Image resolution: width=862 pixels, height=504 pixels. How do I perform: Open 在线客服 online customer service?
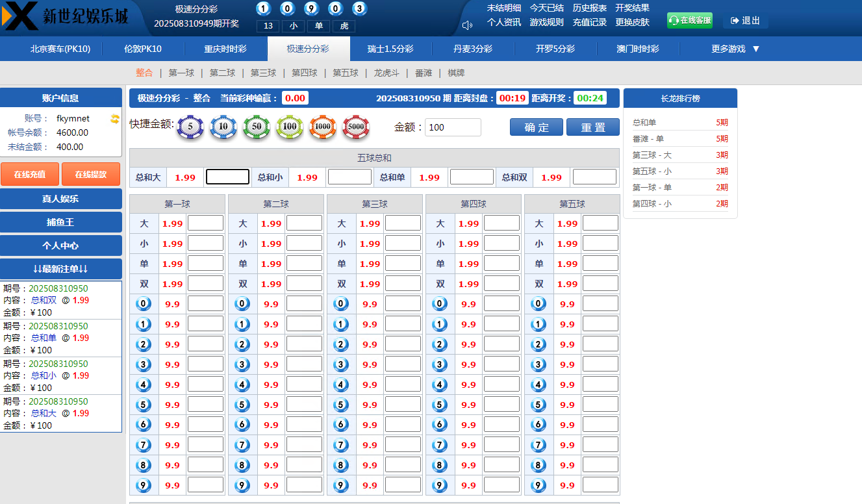[x=689, y=20]
